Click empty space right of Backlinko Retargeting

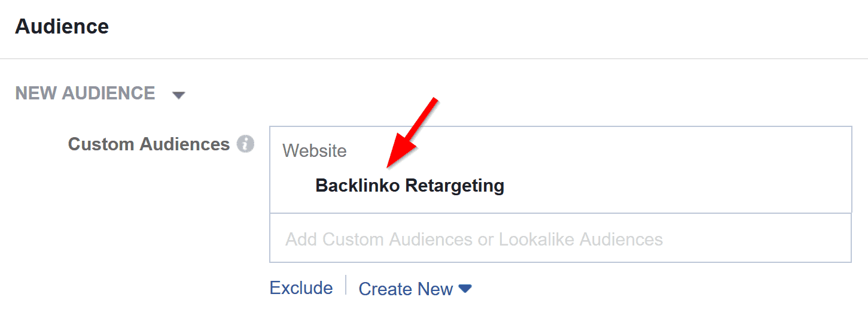pyautogui.click(x=670, y=186)
